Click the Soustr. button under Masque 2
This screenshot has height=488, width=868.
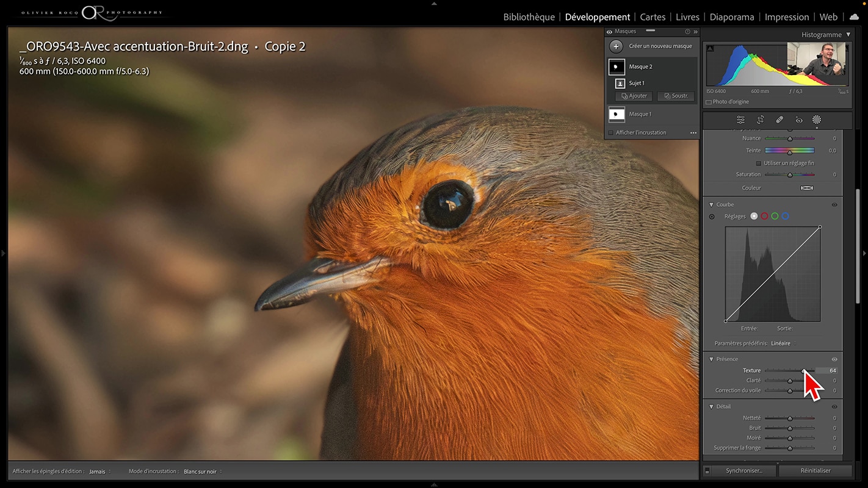click(x=676, y=96)
